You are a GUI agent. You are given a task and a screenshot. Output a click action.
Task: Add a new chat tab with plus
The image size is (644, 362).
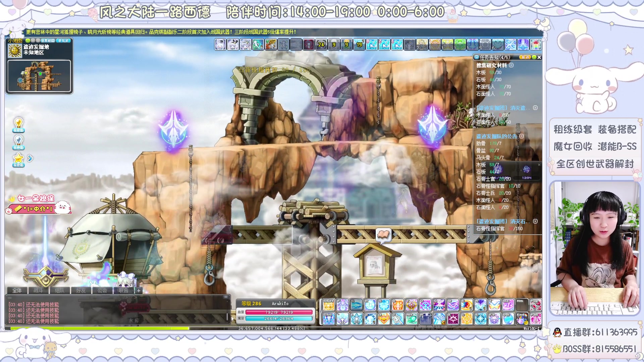(x=139, y=291)
